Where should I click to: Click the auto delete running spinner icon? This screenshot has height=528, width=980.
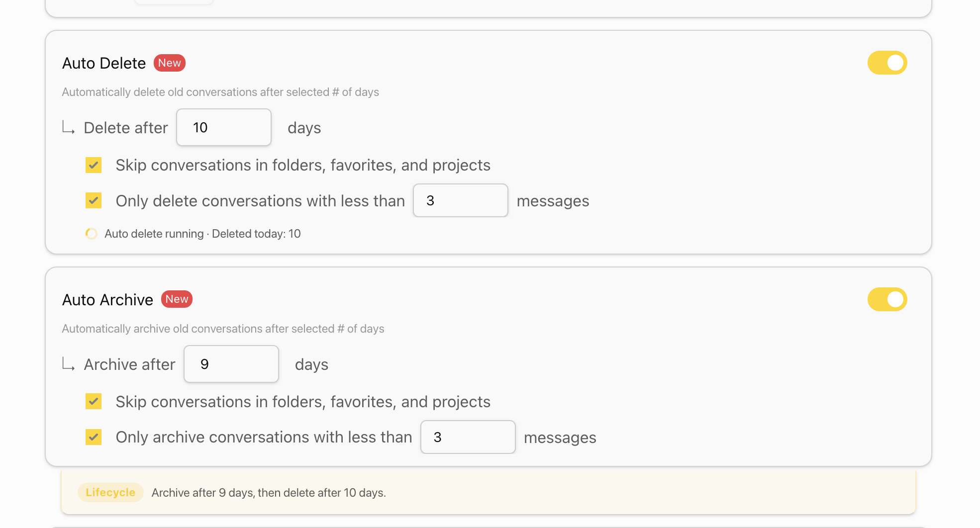92,234
